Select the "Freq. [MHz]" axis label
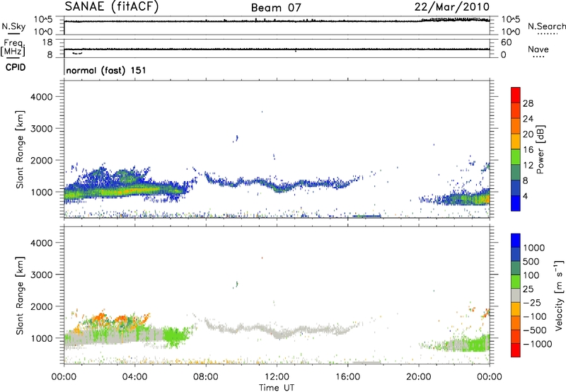Screen dimensions: 566x392 [13, 47]
